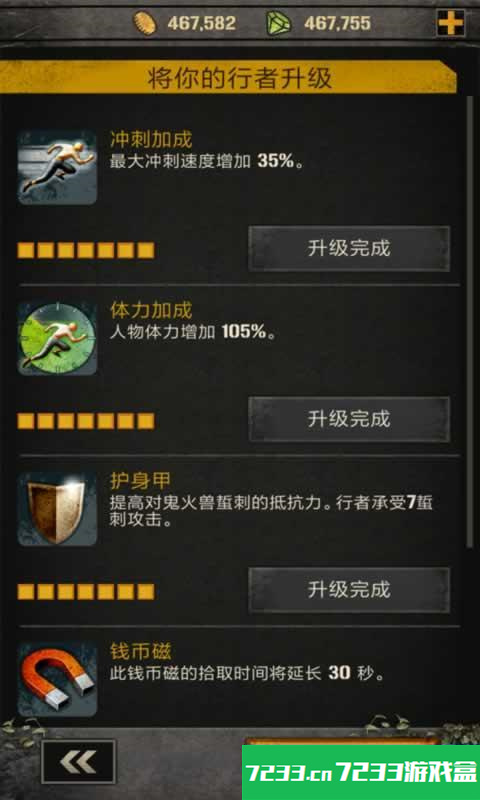Click the 护身甲 level progress bar
480x800 pixels.
86,592
